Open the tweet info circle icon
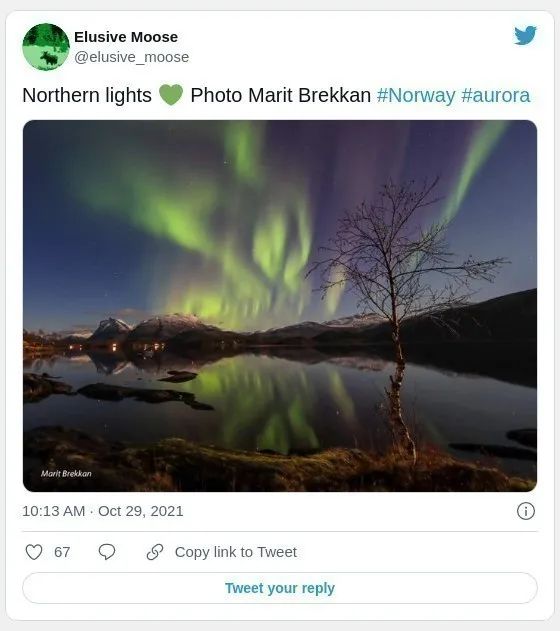560x631 pixels. 526,511
